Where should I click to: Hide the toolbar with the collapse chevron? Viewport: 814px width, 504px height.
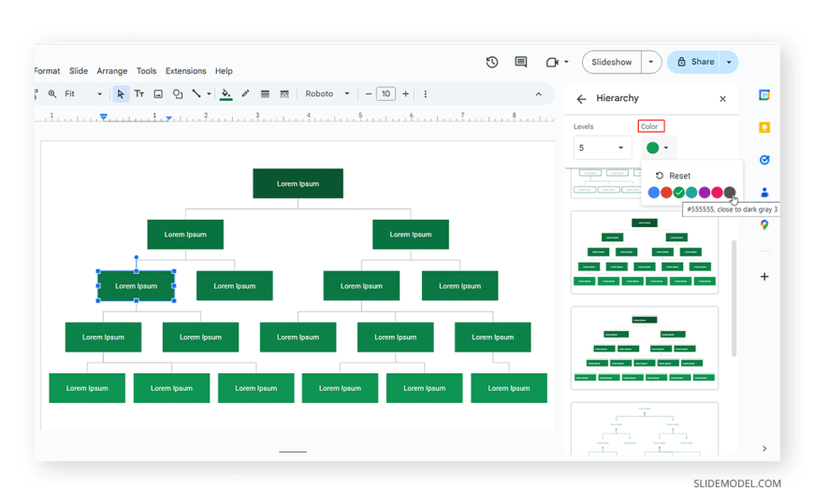[x=538, y=94]
